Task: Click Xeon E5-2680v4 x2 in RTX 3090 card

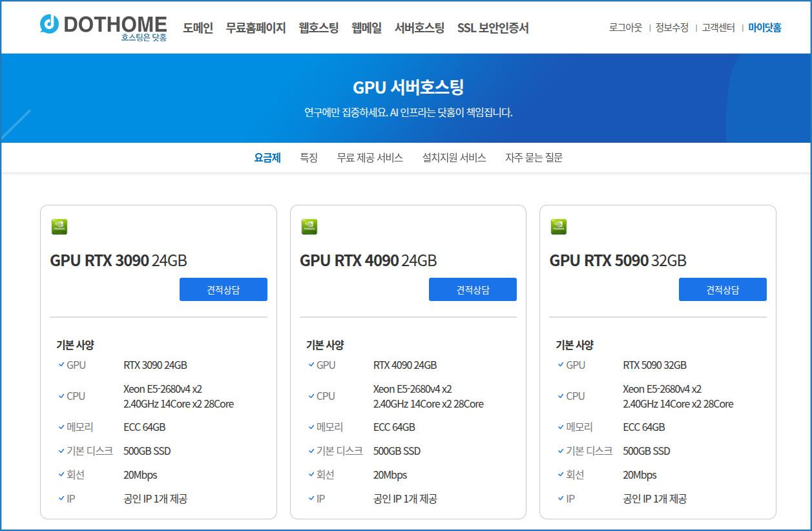Action: point(163,389)
